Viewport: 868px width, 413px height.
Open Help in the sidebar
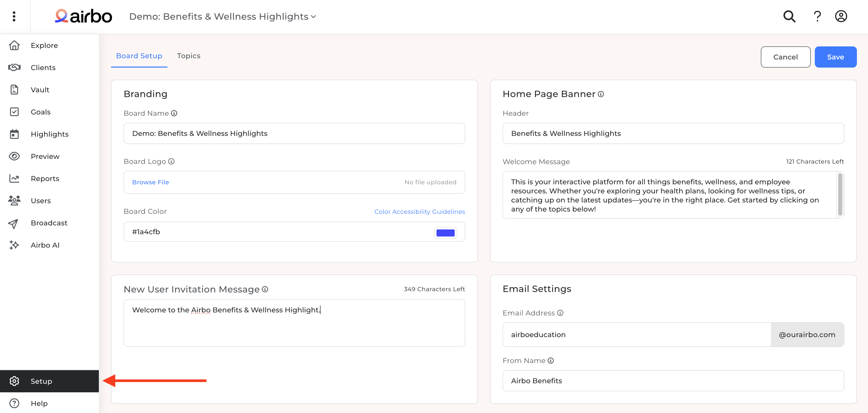(49, 403)
